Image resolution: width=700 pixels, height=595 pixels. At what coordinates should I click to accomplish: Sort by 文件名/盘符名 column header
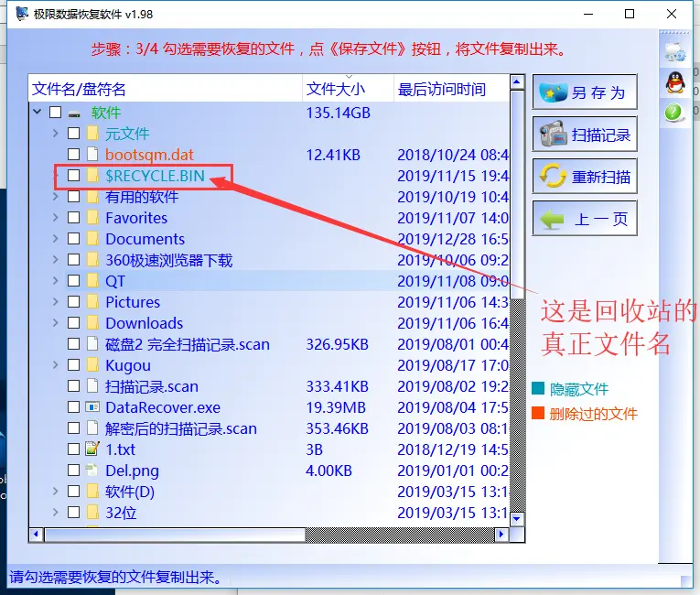pos(166,89)
